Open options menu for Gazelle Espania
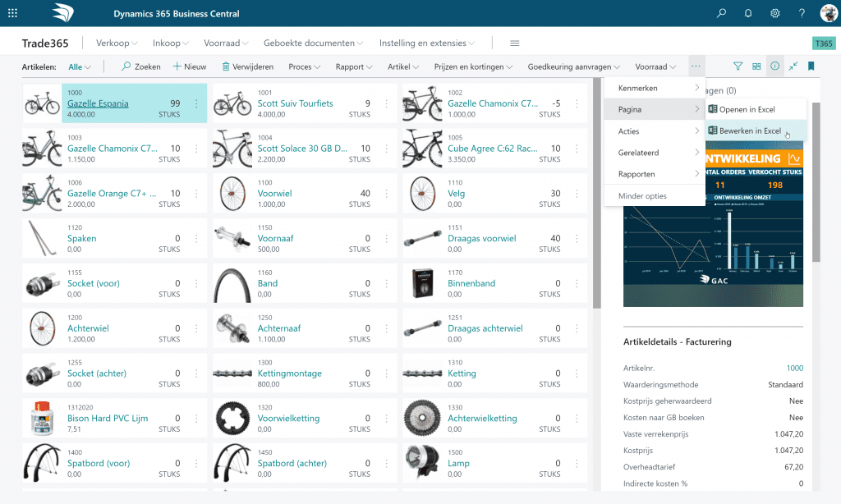The image size is (841, 504). 196,103
